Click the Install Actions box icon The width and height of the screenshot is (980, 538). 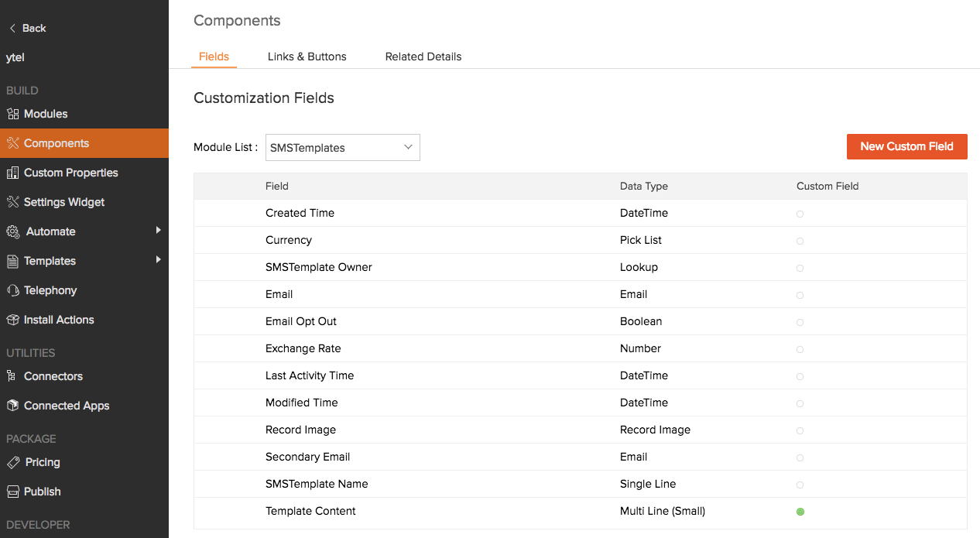click(12, 320)
